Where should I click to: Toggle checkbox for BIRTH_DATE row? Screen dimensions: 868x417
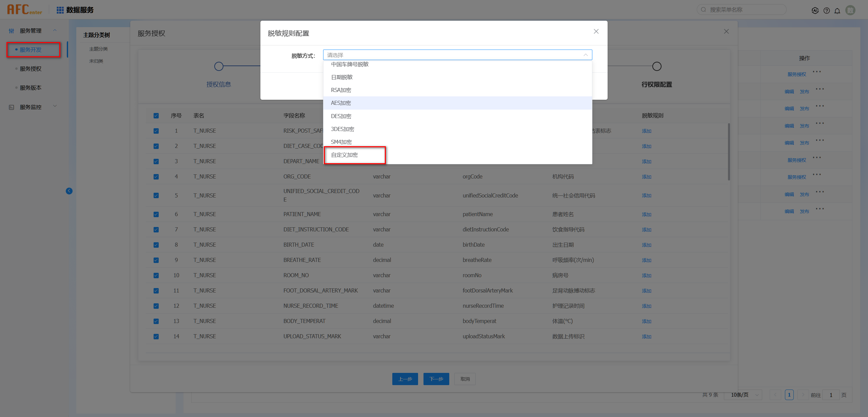point(156,245)
